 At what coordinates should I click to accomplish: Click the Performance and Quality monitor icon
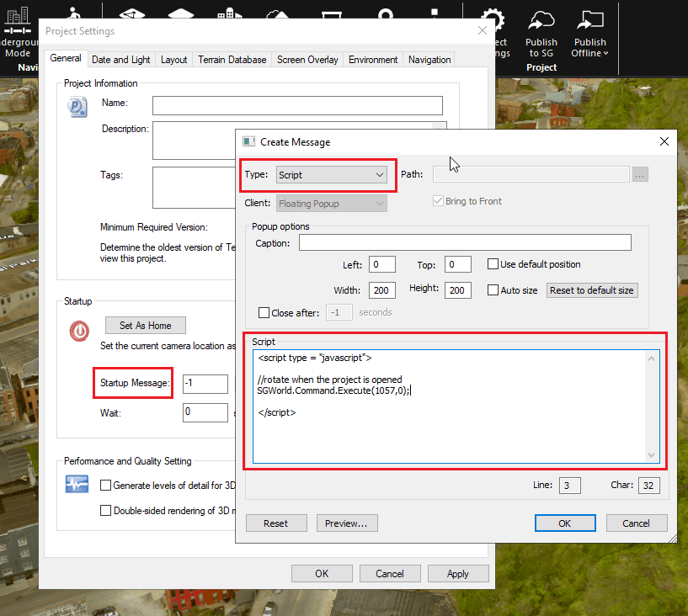(x=78, y=485)
